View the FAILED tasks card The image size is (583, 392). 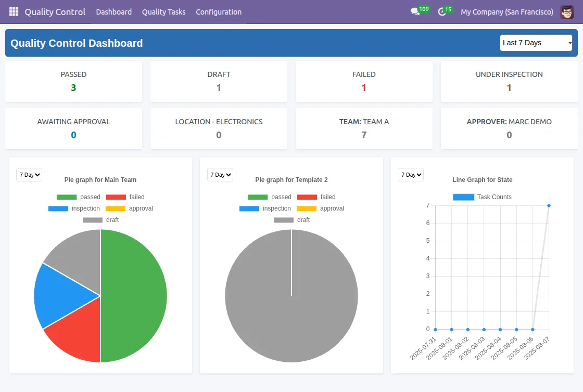[x=364, y=81]
